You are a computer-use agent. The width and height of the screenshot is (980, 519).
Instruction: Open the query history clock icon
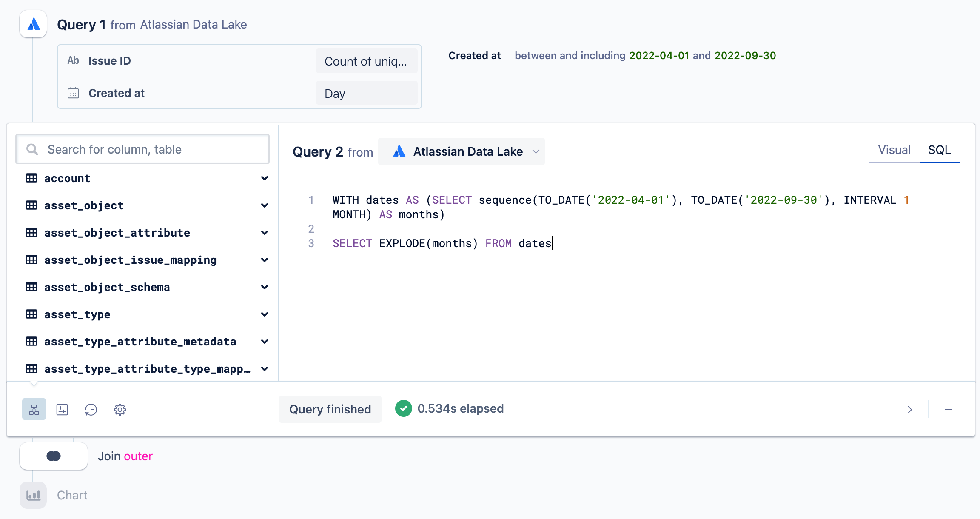click(x=91, y=410)
